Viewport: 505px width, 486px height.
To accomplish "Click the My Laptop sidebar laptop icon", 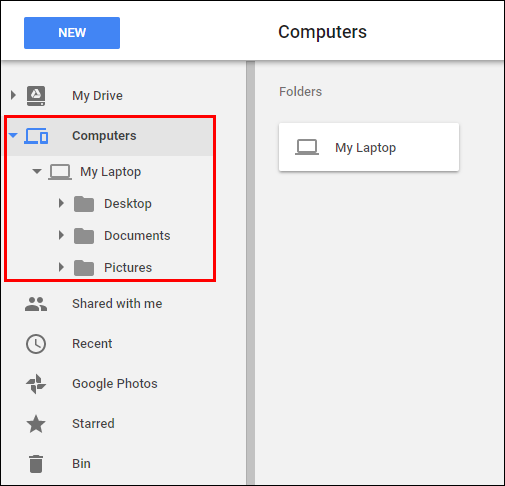I will 60,172.
